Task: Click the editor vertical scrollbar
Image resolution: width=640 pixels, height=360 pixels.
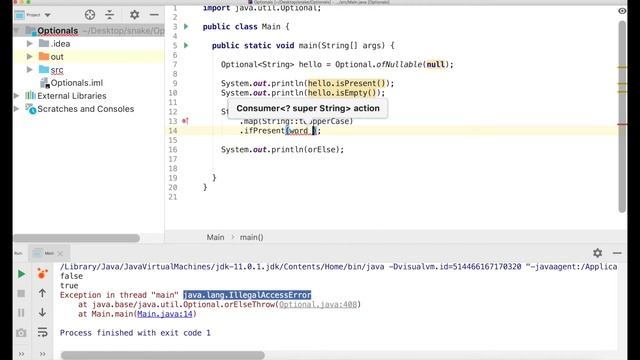Action: pos(622,116)
